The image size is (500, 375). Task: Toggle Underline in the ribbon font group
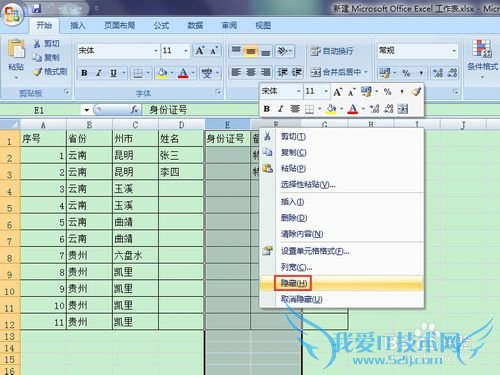tap(113, 73)
